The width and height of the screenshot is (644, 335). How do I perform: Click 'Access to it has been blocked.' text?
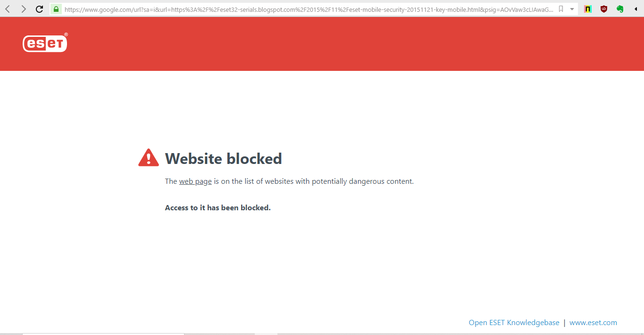click(x=217, y=208)
